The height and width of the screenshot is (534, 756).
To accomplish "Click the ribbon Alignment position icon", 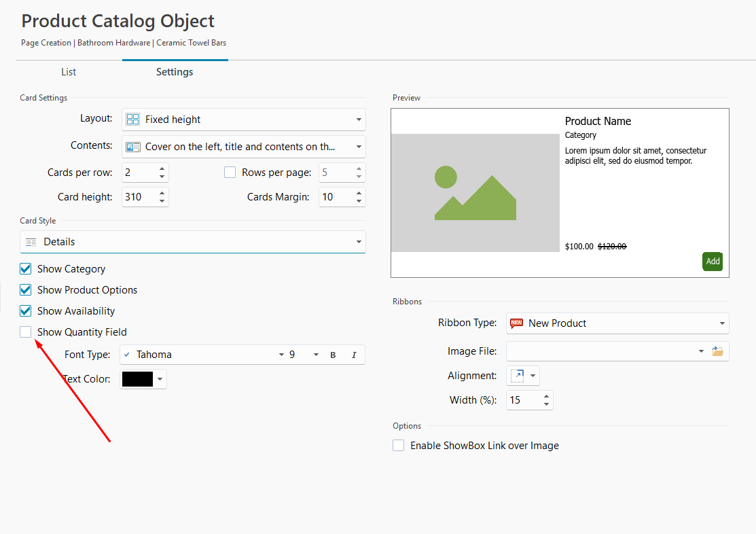I will [518, 376].
